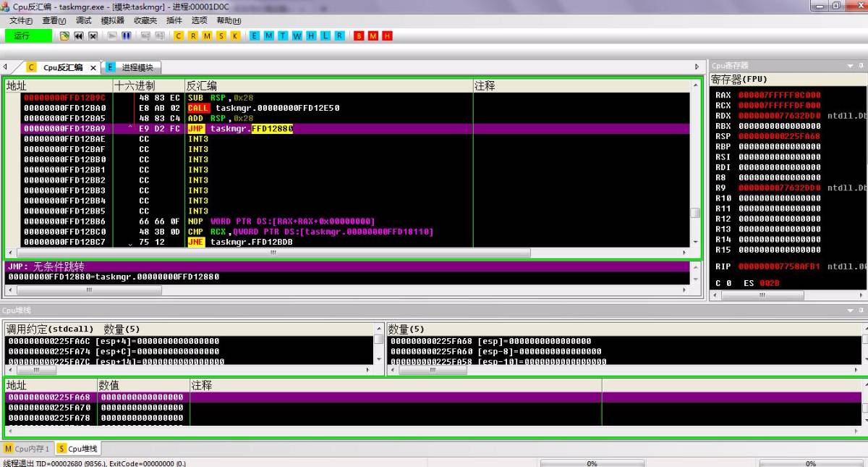The width and height of the screenshot is (868, 467).
Task: Switch to the Cpu内存1 bottom tab
Action: click(27, 449)
